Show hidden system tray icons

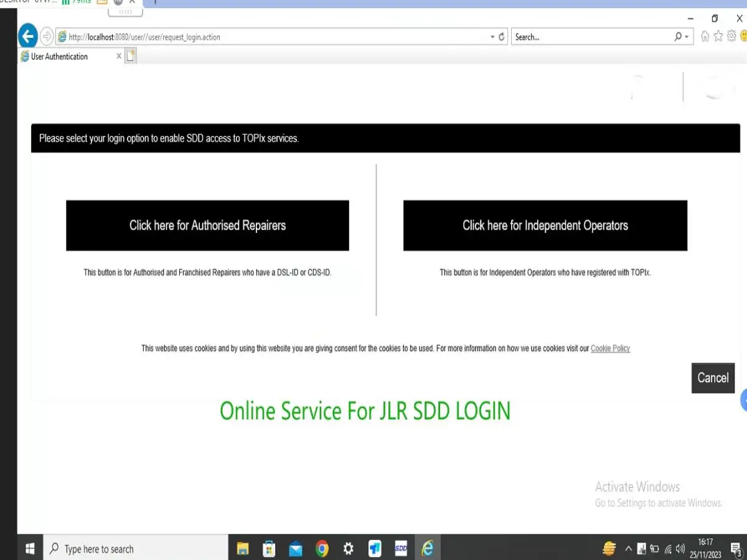(x=628, y=549)
